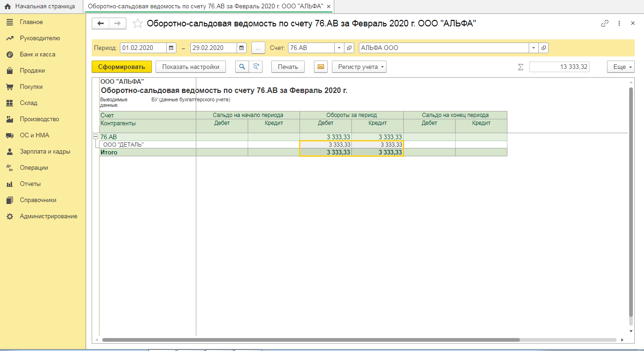Send report by email envelope icon

coord(320,67)
